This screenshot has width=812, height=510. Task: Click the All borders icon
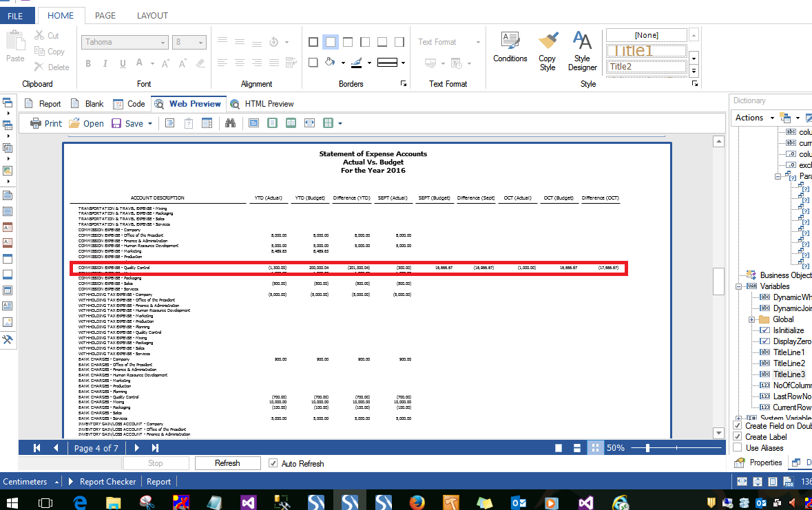pos(313,42)
